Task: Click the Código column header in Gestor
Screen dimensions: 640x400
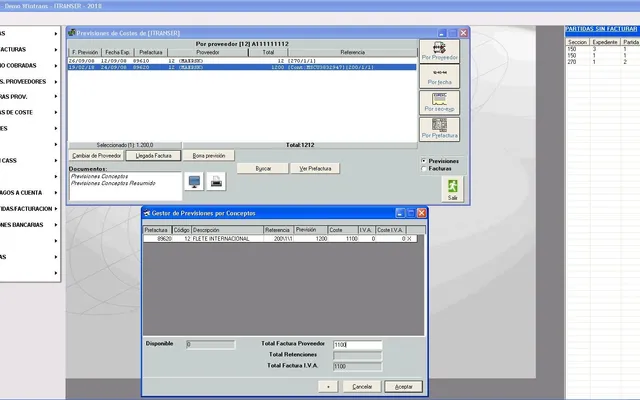Action: click(182, 230)
